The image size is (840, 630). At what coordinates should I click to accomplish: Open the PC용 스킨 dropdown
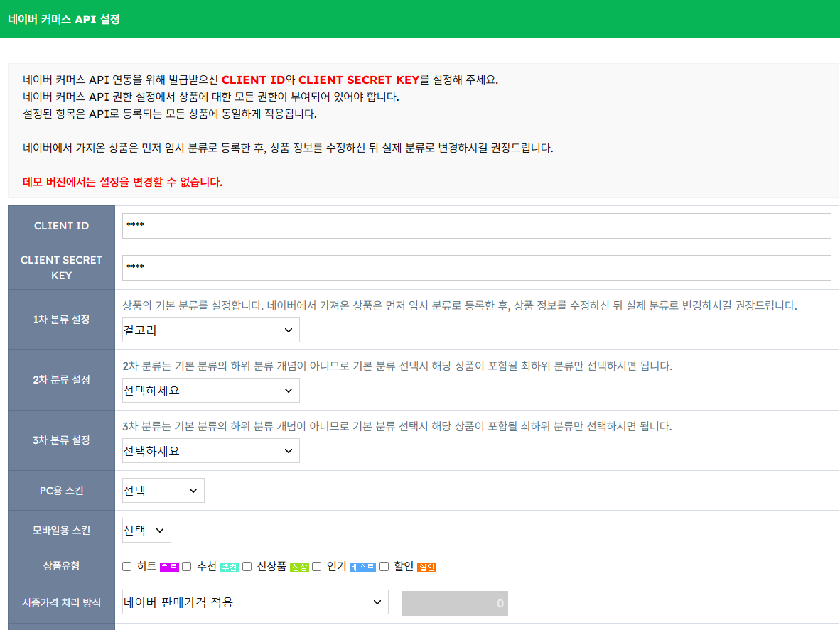(x=163, y=491)
